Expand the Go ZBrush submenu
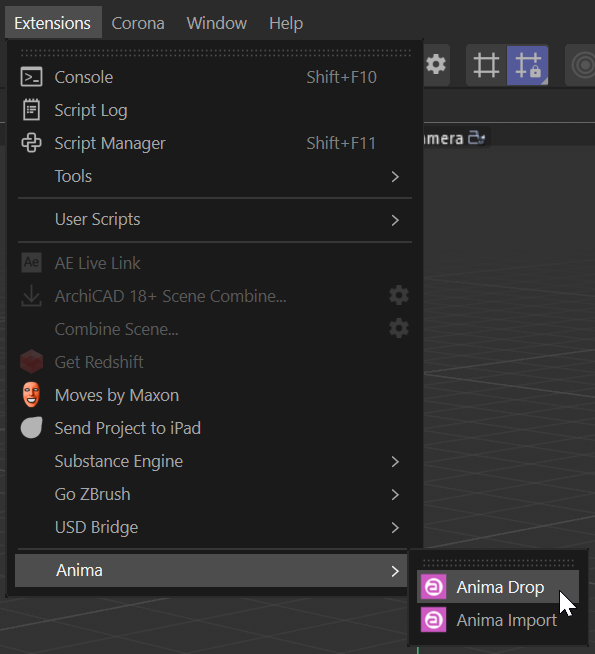This screenshot has height=654, width=595. point(215,494)
